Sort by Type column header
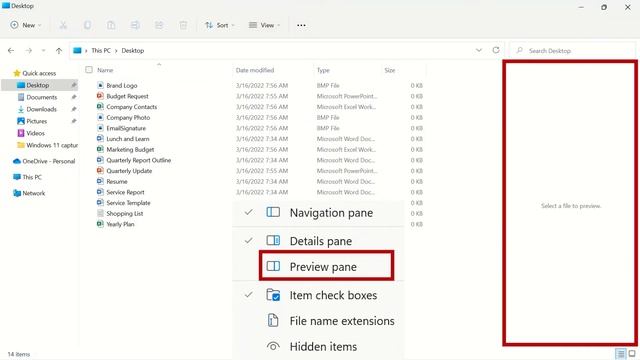This screenshot has width=640, height=360. (x=323, y=70)
